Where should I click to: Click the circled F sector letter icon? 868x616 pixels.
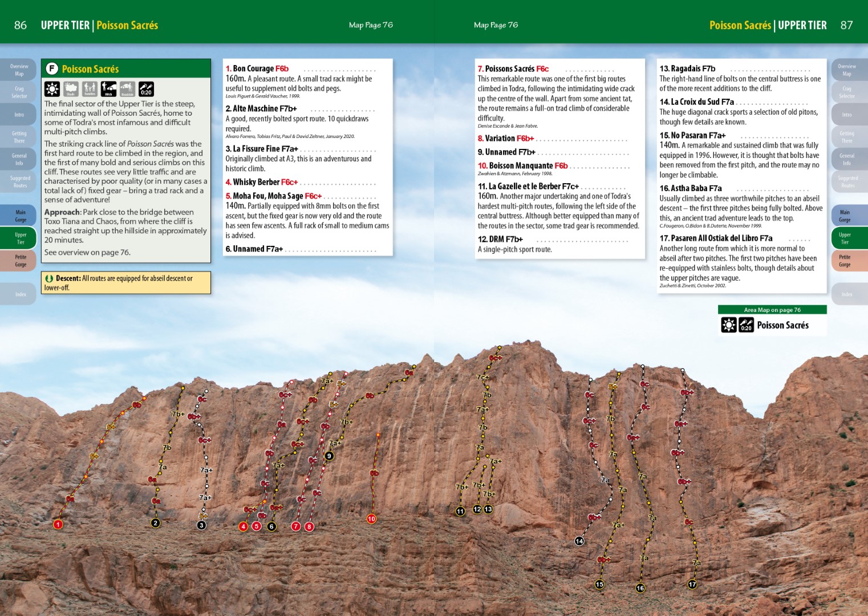coord(52,68)
